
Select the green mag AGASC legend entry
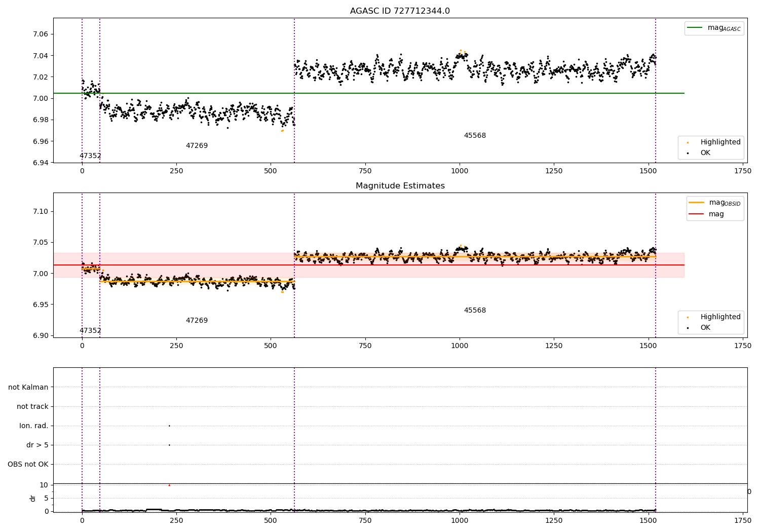(714, 28)
